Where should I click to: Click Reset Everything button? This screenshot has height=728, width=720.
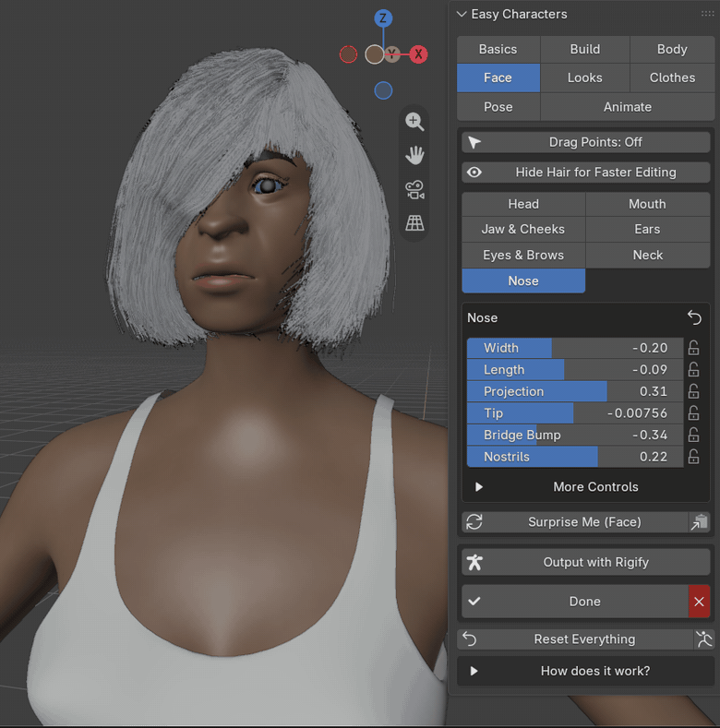pyautogui.click(x=575, y=639)
